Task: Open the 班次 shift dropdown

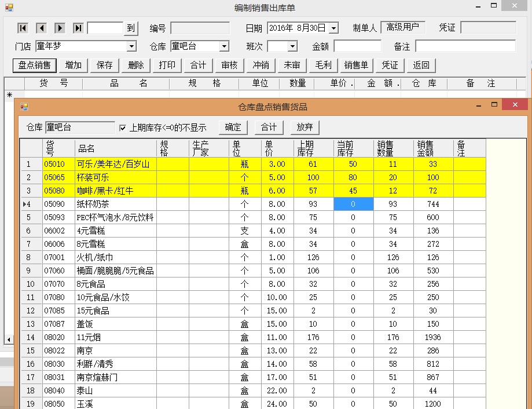Action: pyautogui.click(x=292, y=46)
